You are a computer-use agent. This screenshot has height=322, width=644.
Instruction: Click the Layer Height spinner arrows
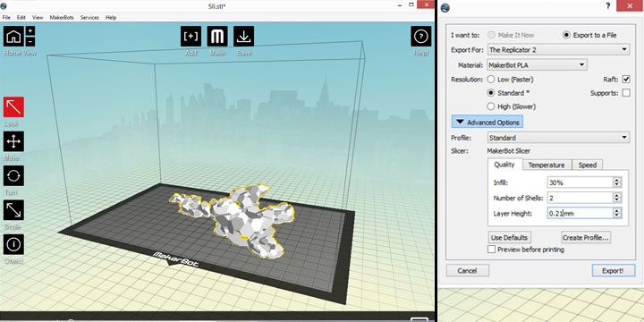[x=617, y=213]
